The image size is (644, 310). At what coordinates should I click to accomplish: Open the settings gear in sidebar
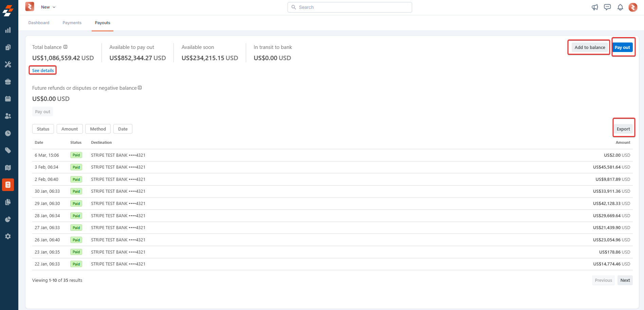pos(8,236)
